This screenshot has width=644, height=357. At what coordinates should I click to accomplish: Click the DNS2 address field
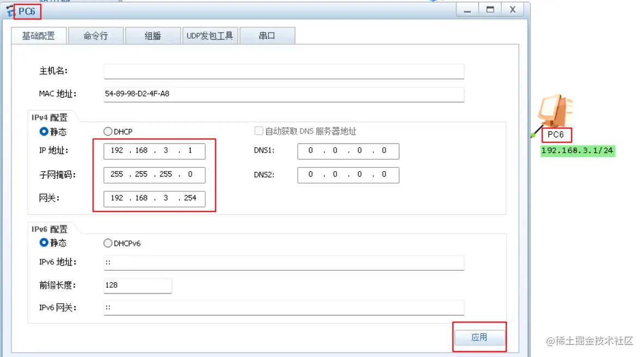pyautogui.click(x=348, y=175)
